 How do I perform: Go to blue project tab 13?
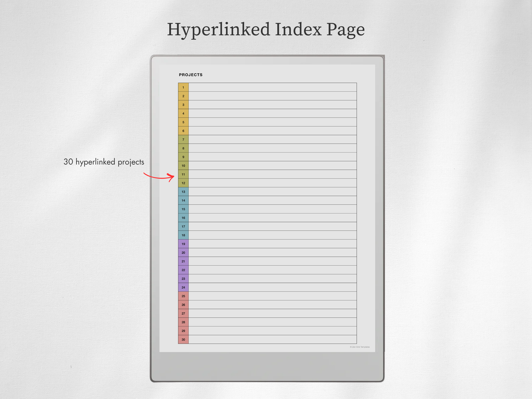pyautogui.click(x=183, y=192)
